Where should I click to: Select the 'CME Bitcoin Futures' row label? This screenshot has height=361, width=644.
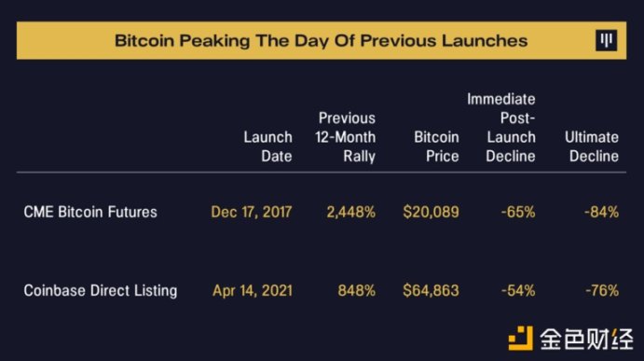[90, 212]
